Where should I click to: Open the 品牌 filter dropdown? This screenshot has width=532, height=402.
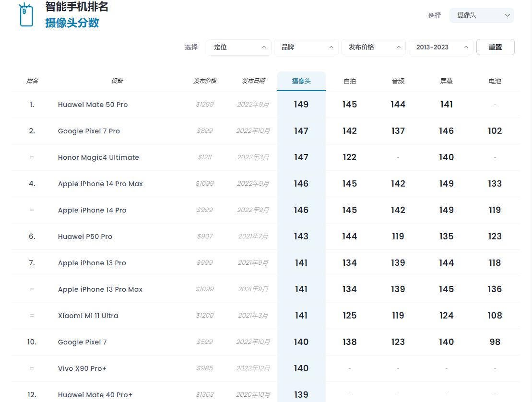[x=306, y=47]
